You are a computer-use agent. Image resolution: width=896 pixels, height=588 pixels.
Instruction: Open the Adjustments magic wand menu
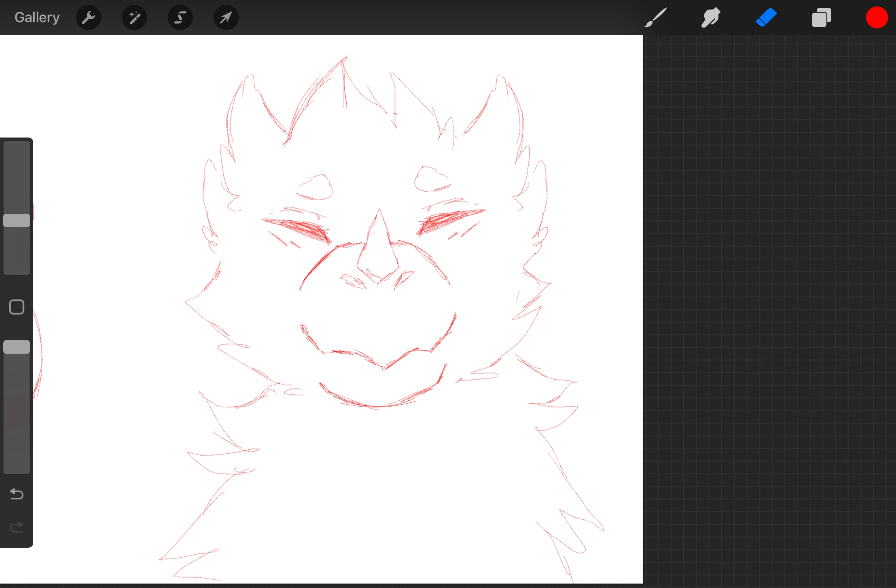click(134, 17)
